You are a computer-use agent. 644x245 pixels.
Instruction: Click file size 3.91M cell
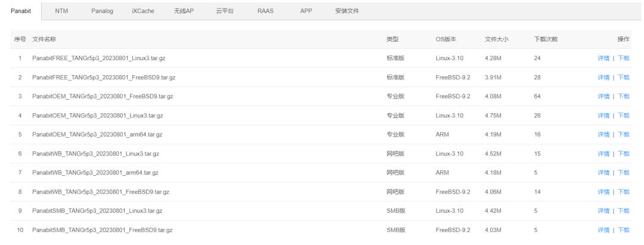tap(493, 77)
